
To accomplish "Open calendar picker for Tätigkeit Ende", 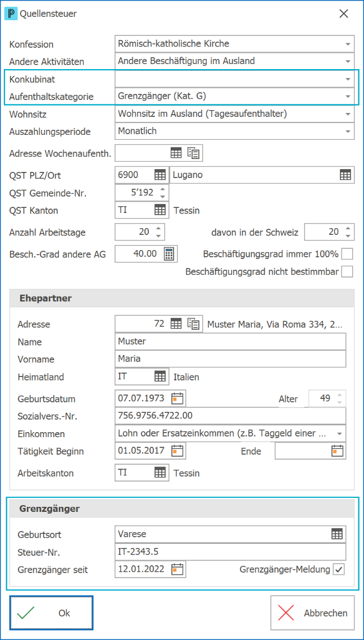I will click(x=337, y=451).
